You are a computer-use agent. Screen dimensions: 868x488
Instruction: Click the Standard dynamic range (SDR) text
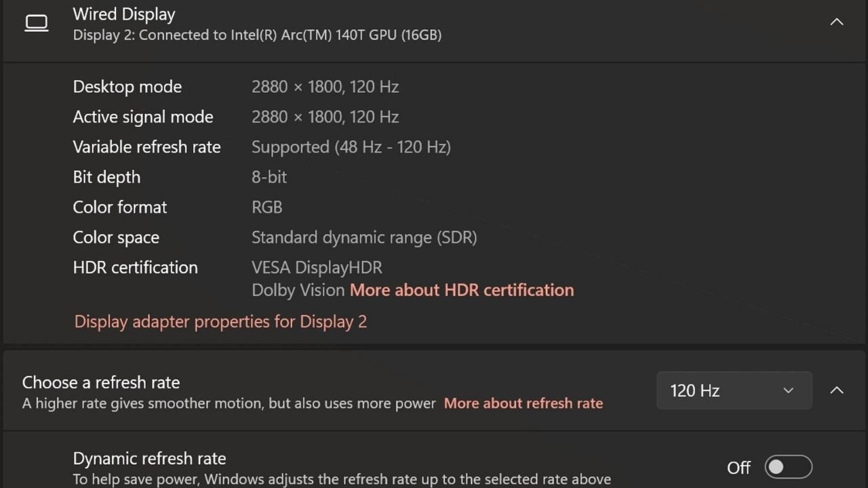364,237
